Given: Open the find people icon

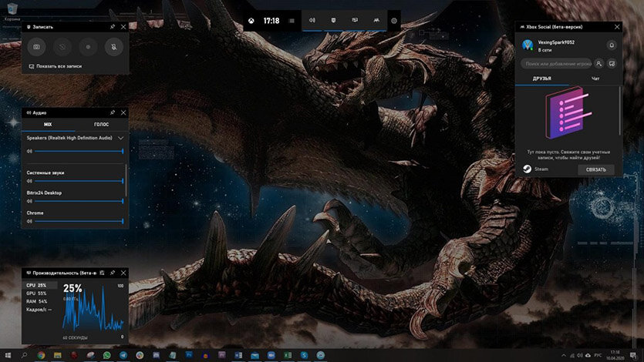Looking at the screenshot, I should click(x=598, y=64).
